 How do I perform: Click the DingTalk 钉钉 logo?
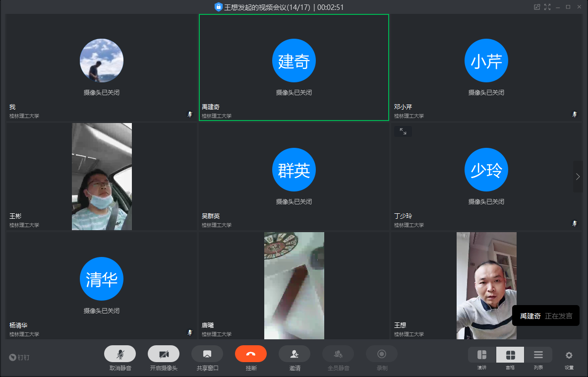pyautogui.click(x=20, y=357)
